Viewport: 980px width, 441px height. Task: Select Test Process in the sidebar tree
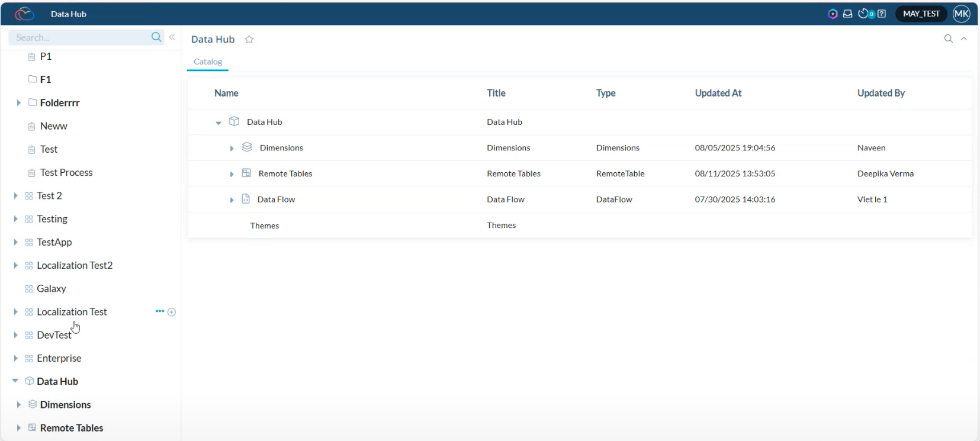[66, 172]
